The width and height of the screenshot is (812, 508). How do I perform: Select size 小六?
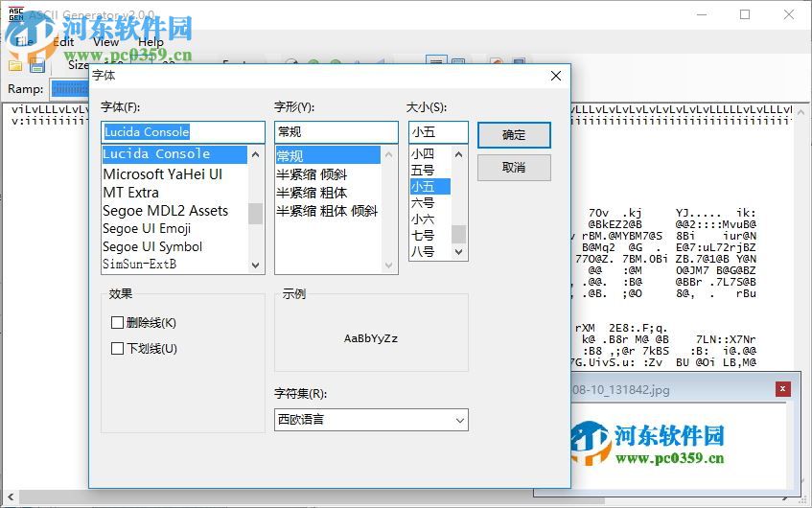point(429,219)
